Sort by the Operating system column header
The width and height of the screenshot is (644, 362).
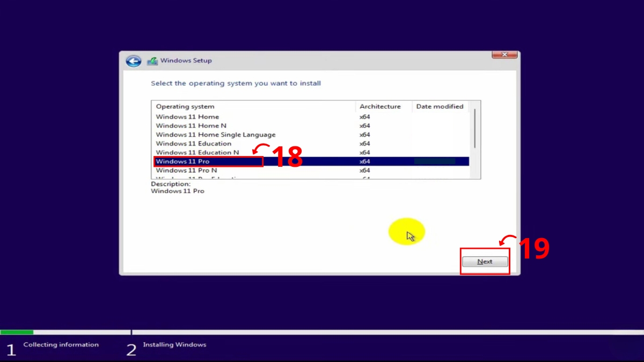185,106
